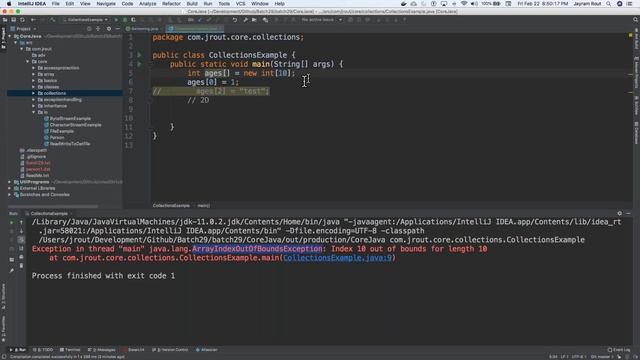640x360 pixels.
Task: Click the Project tree horizontal scrollbar
Action: pyautogui.click(x=53, y=207)
